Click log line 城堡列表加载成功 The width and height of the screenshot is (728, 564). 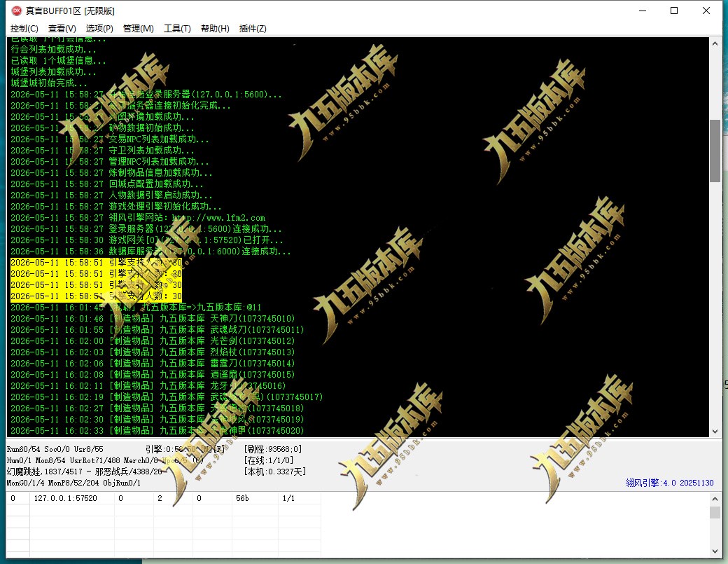53,72
